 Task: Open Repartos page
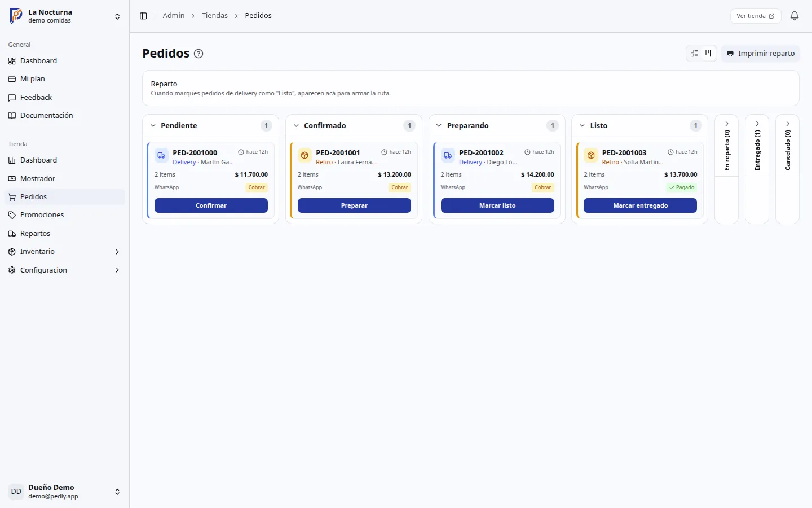point(65,234)
